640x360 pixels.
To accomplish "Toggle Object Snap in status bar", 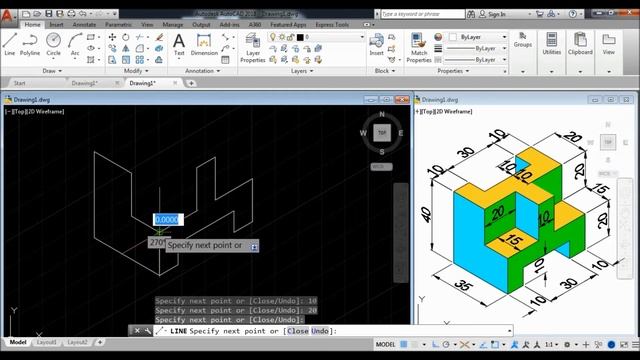I will [495, 344].
